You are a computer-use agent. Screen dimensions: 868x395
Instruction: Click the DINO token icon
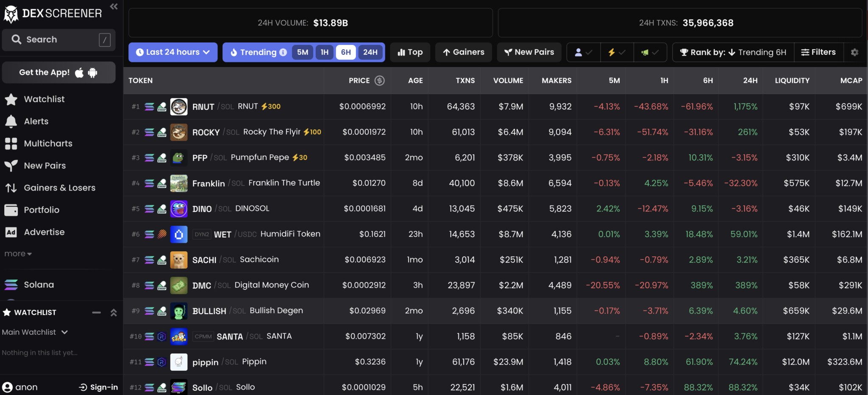179,209
